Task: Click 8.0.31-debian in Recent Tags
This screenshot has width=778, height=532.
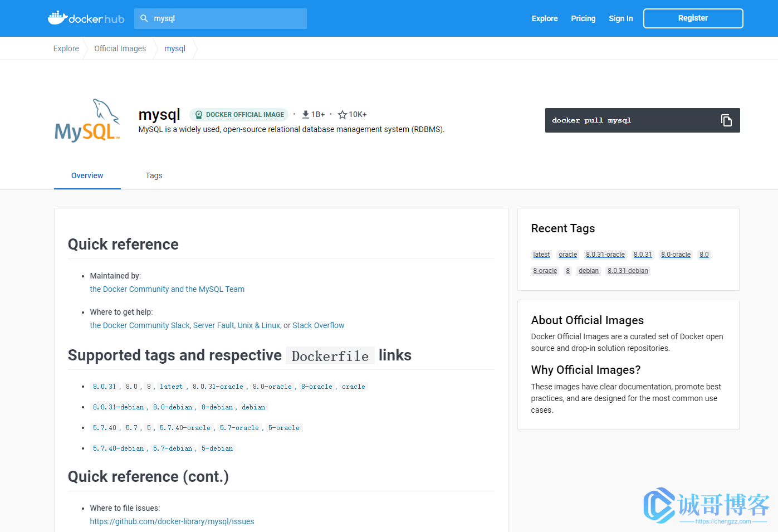Action: 628,271
